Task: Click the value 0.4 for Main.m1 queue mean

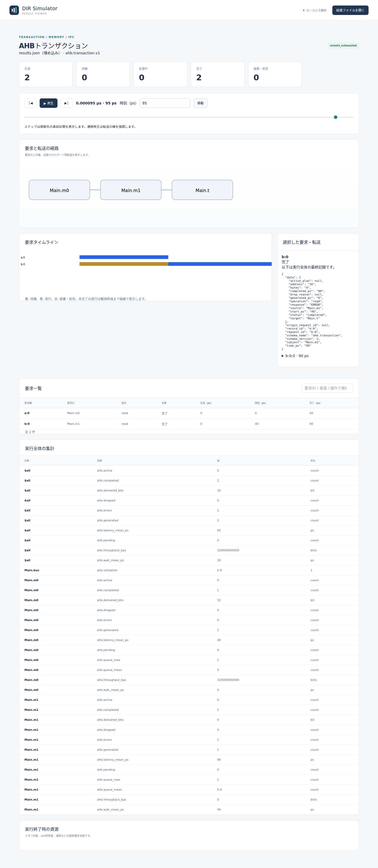Action: (219, 790)
